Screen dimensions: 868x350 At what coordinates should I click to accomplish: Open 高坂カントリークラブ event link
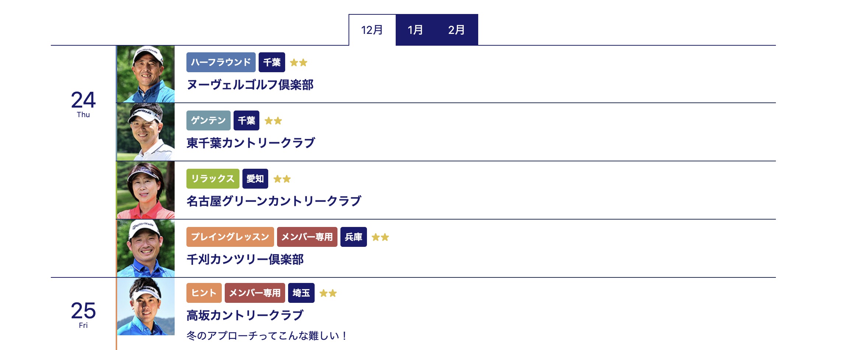[245, 315]
